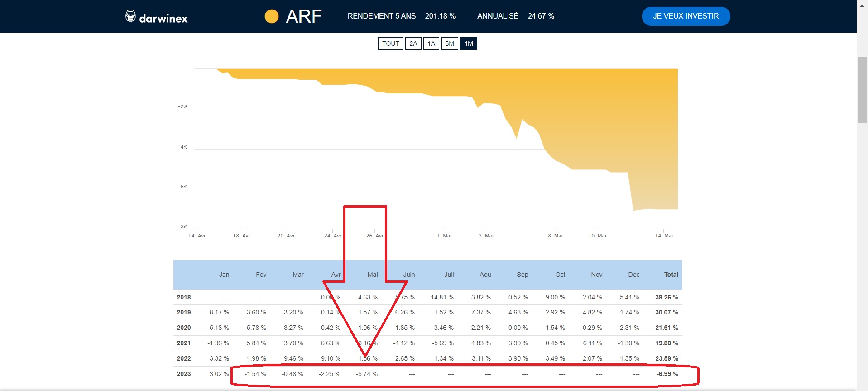Select the 2A time range
The image size is (868, 391).
coord(413,43)
